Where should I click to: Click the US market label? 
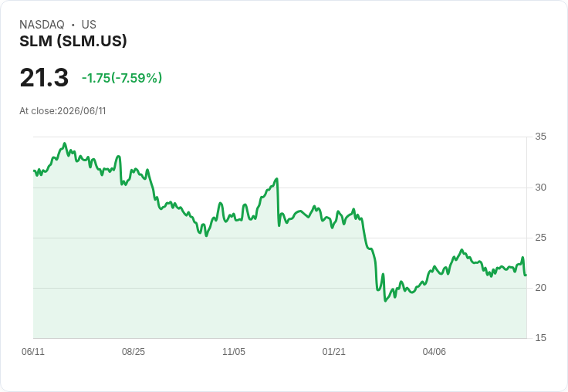click(x=89, y=25)
